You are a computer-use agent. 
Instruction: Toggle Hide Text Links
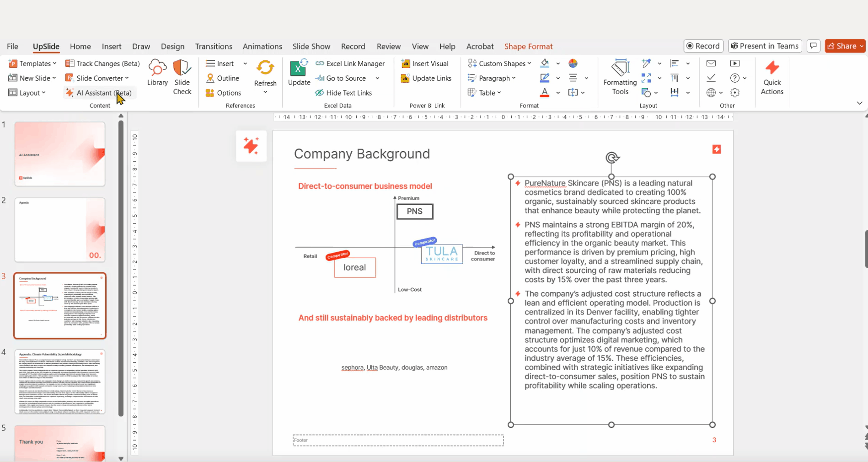click(343, 93)
